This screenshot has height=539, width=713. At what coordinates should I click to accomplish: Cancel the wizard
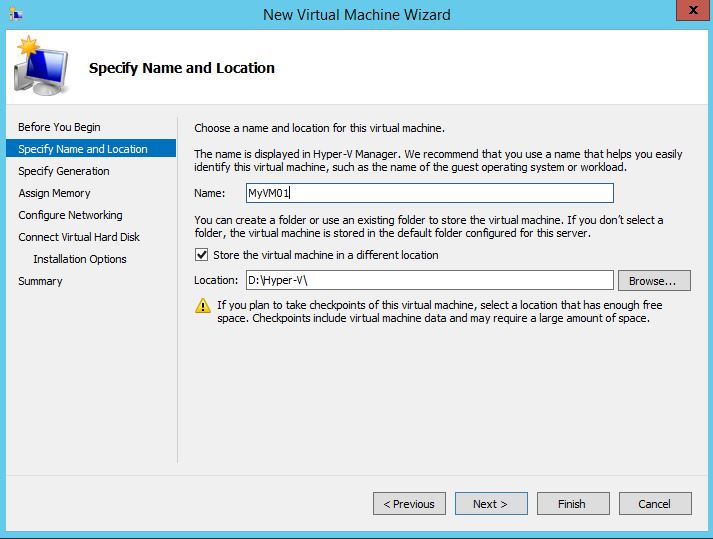[655, 504]
